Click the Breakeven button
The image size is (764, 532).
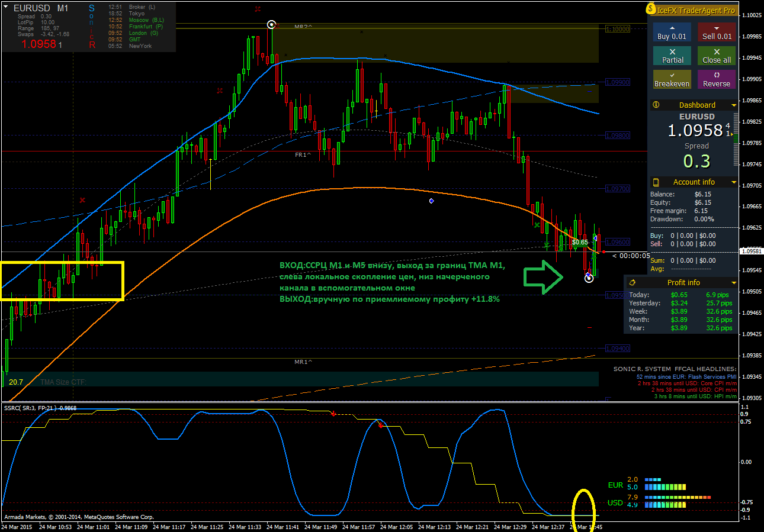672,79
